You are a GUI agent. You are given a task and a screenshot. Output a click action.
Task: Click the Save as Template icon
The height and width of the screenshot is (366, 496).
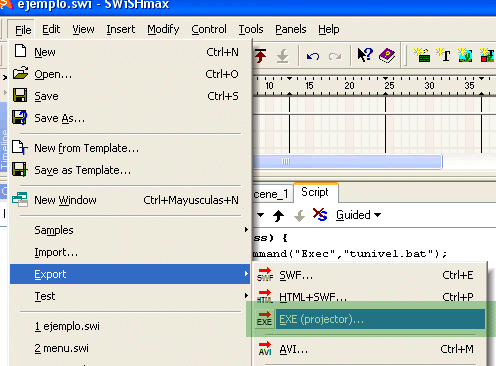click(x=20, y=169)
